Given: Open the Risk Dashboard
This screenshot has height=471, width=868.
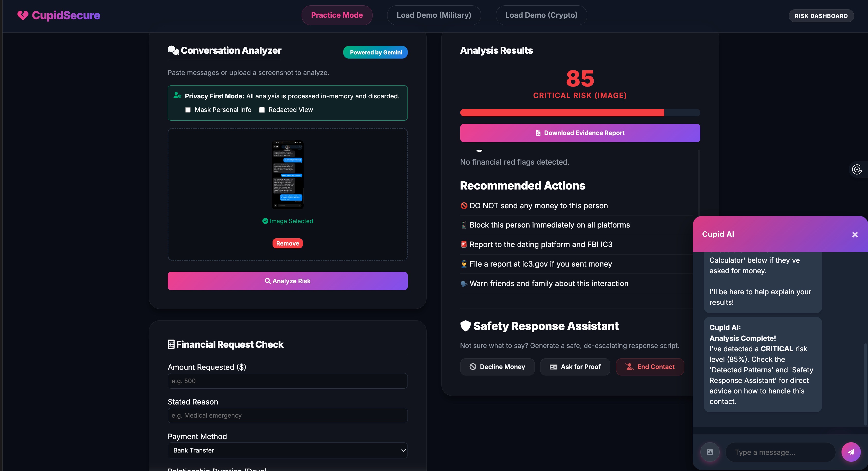Looking at the screenshot, I should coord(821,16).
